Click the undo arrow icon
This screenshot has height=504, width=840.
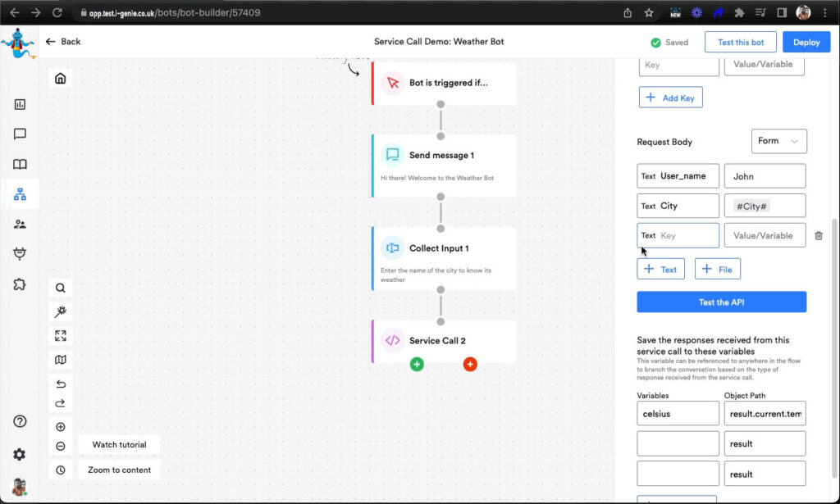click(x=61, y=384)
